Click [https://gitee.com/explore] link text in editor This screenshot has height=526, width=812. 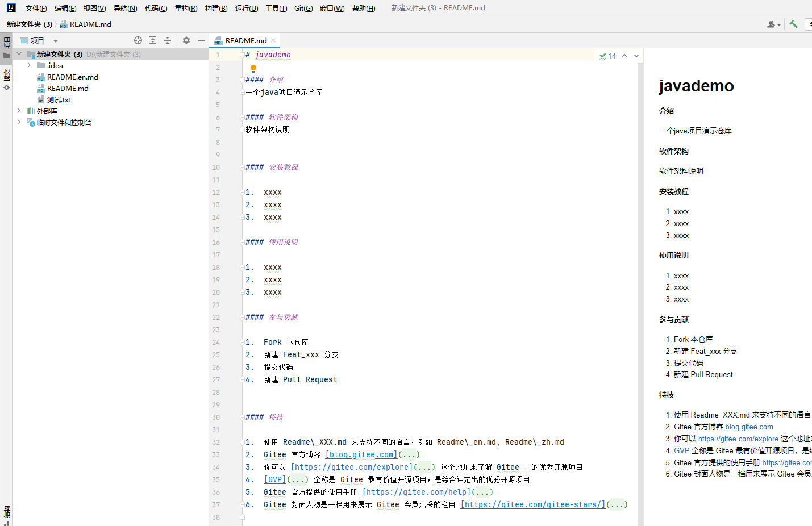[352, 467]
